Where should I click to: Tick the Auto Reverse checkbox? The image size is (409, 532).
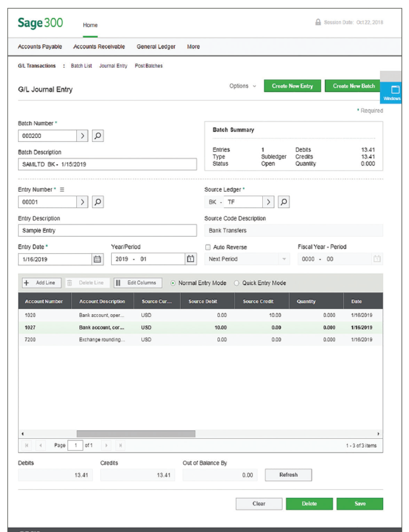pos(208,247)
